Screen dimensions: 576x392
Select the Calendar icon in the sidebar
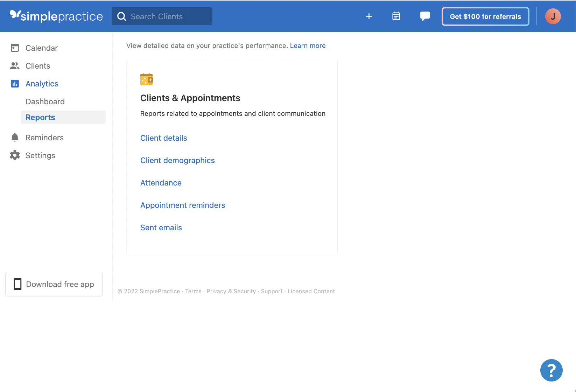(x=15, y=48)
